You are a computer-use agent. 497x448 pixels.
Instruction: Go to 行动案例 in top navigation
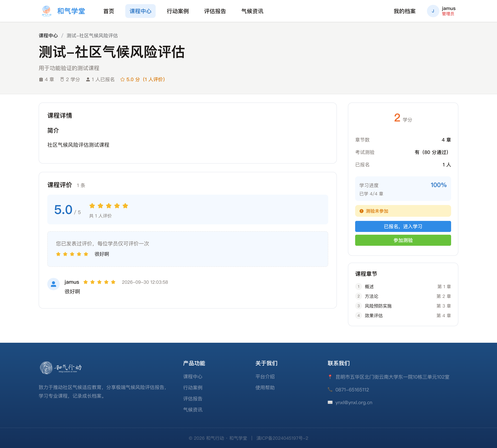coord(177,11)
